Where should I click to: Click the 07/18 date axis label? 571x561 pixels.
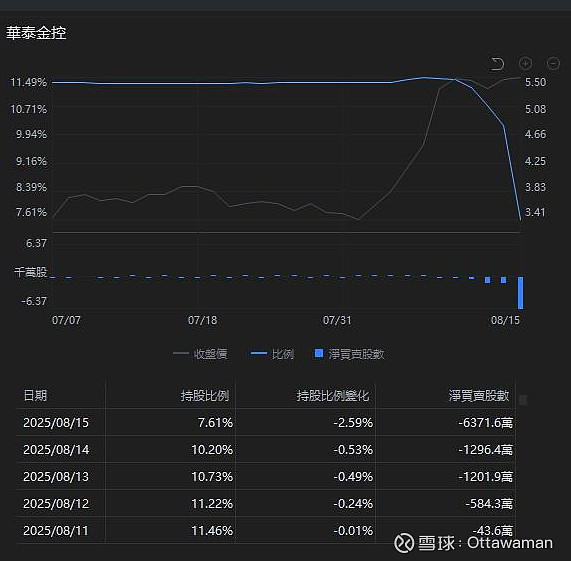click(x=202, y=320)
